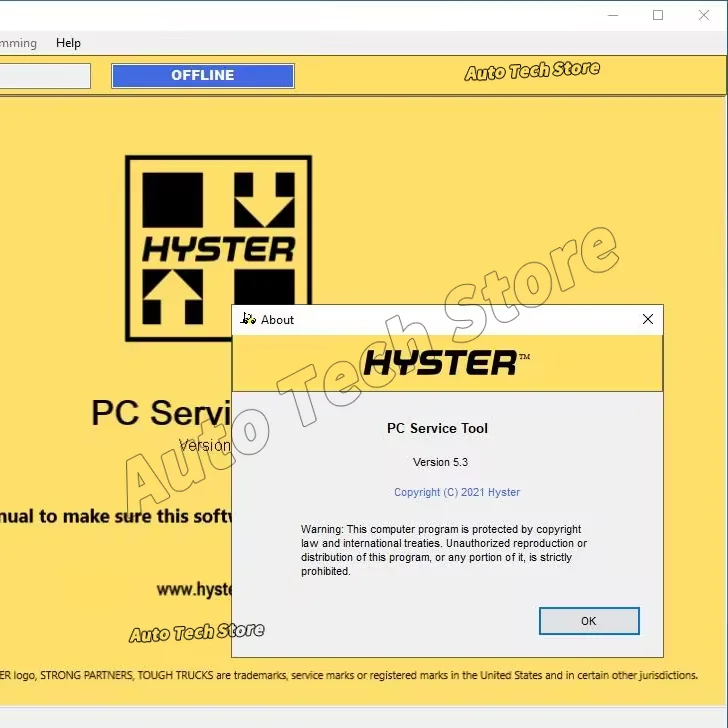The height and width of the screenshot is (728, 728).
Task: Click the Hyster logo in main window
Action: click(x=218, y=248)
